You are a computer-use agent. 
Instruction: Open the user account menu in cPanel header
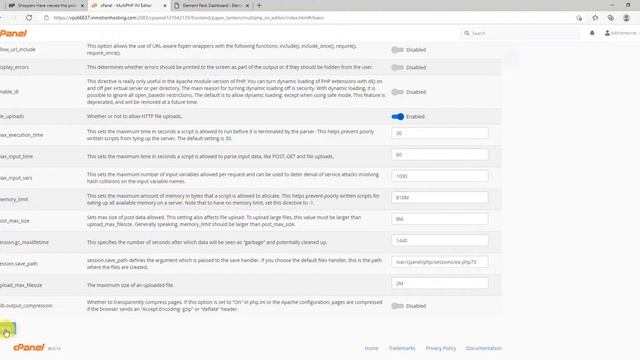621,33
